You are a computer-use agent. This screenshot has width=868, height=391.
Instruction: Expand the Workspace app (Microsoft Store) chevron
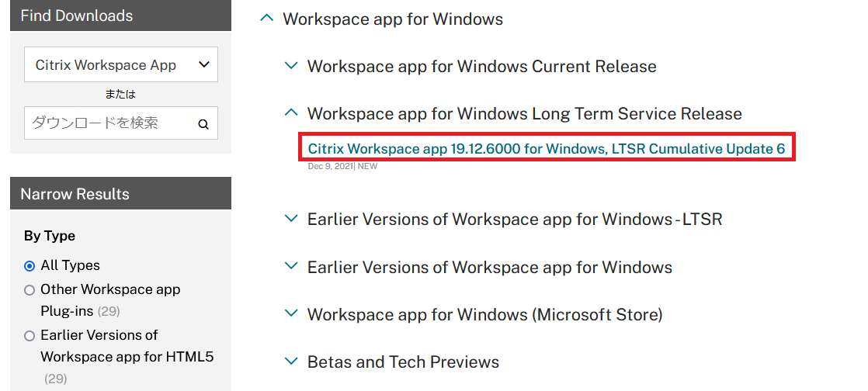[x=291, y=314]
